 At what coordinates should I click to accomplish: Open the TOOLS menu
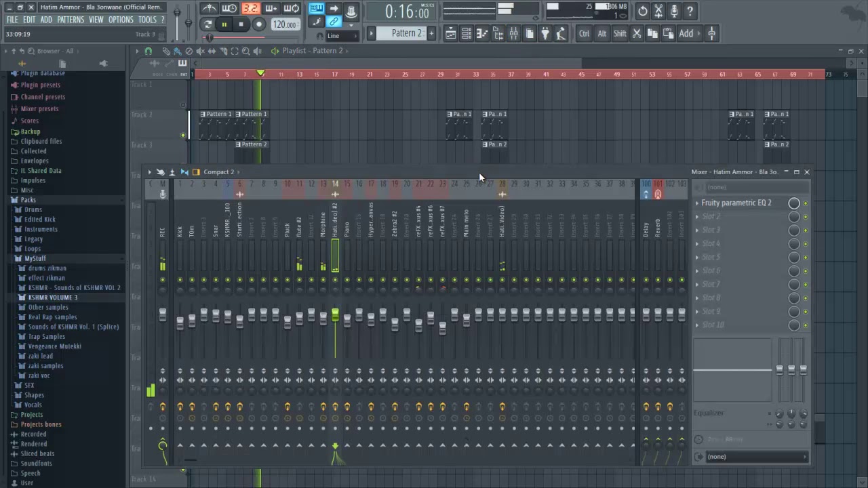point(147,20)
